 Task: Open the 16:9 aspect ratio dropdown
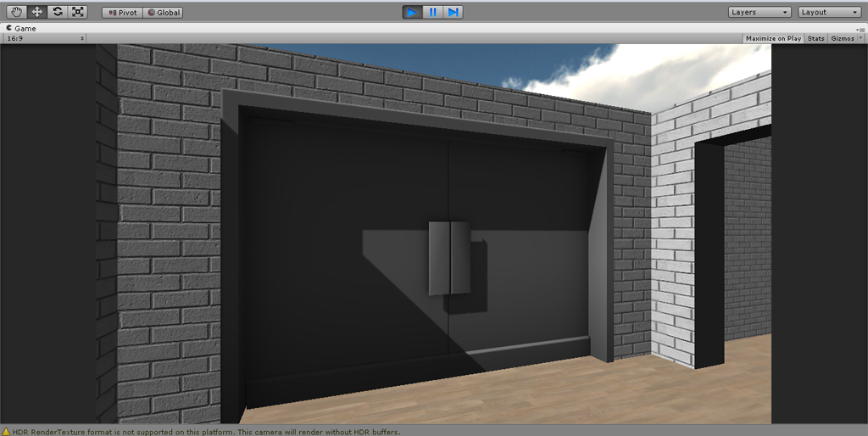44,38
